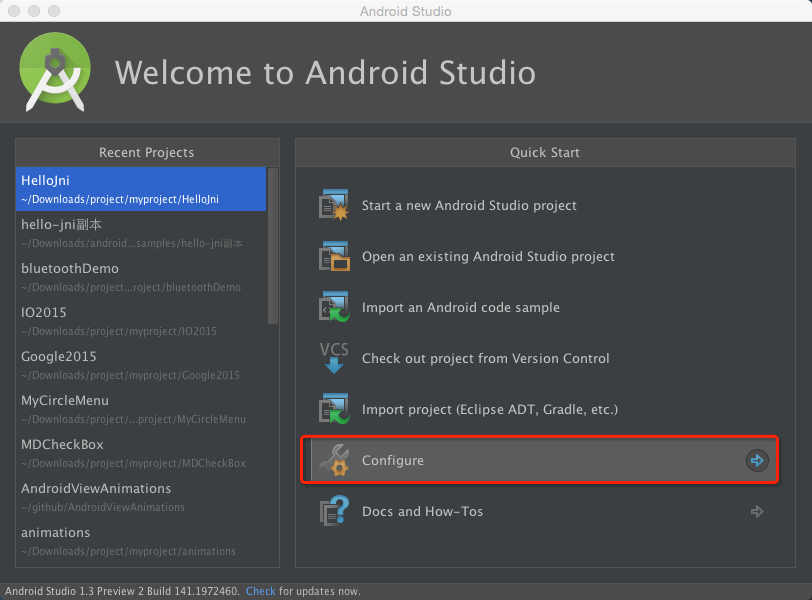The image size is (812, 600).
Task: Click the Recent Projects panel header
Action: point(147,152)
